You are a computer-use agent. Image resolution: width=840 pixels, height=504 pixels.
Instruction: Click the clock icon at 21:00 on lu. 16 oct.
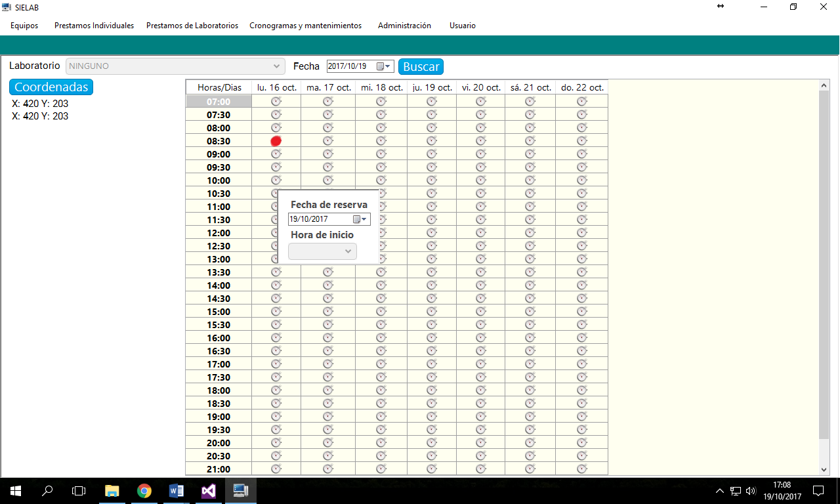pyautogui.click(x=276, y=469)
